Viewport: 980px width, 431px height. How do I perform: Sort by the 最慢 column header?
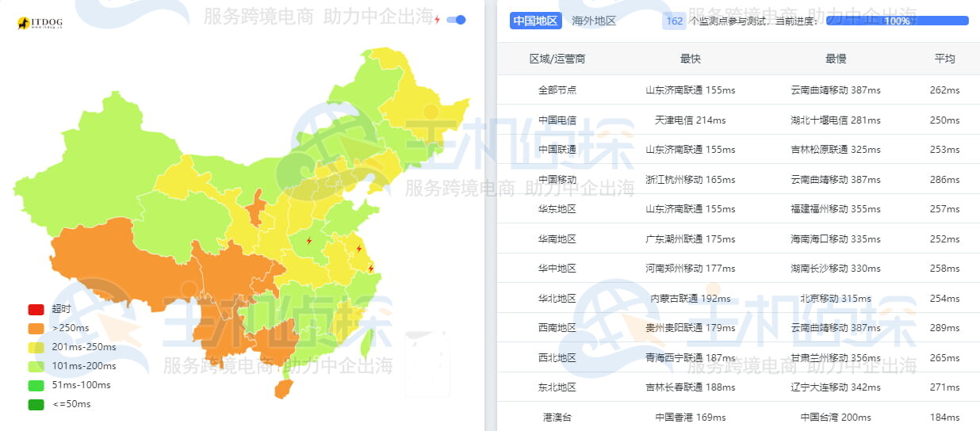point(836,59)
